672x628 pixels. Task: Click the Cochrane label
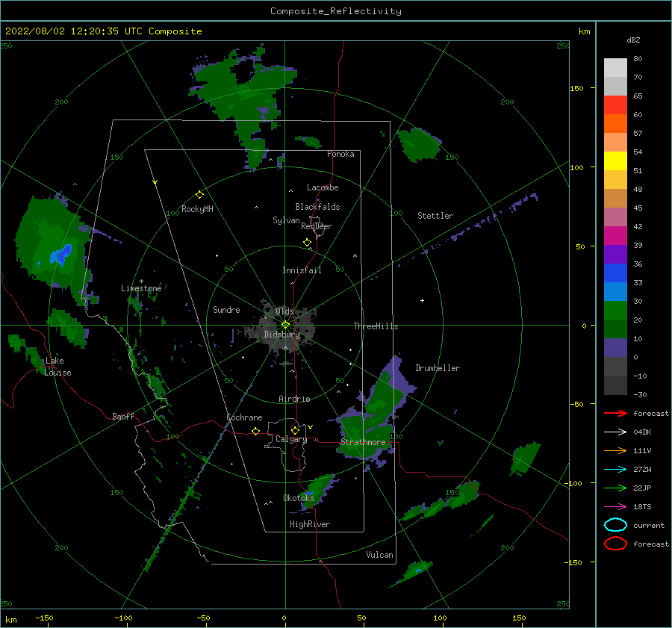pos(244,417)
